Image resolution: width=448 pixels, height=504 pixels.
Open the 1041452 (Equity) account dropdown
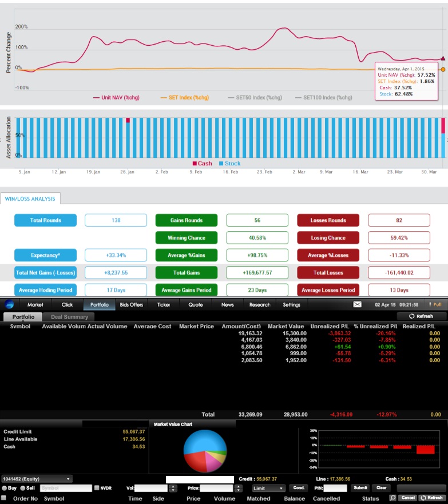(37, 479)
